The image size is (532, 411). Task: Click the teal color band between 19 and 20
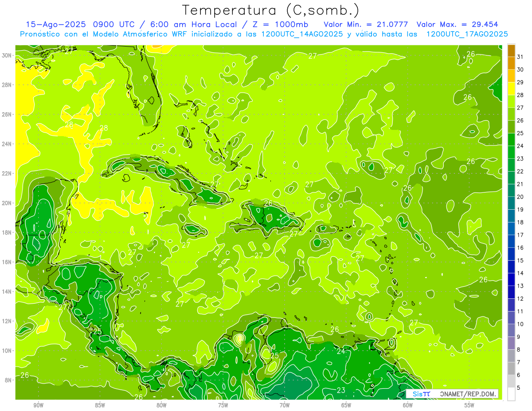point(511,203)
